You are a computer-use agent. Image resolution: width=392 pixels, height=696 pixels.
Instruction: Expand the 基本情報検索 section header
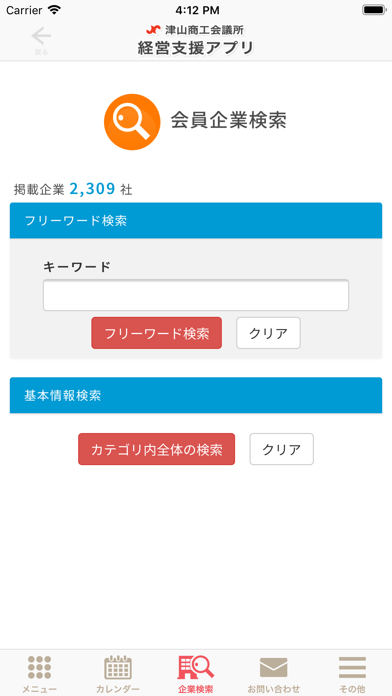pyautogui.click(x=196, y=395)
